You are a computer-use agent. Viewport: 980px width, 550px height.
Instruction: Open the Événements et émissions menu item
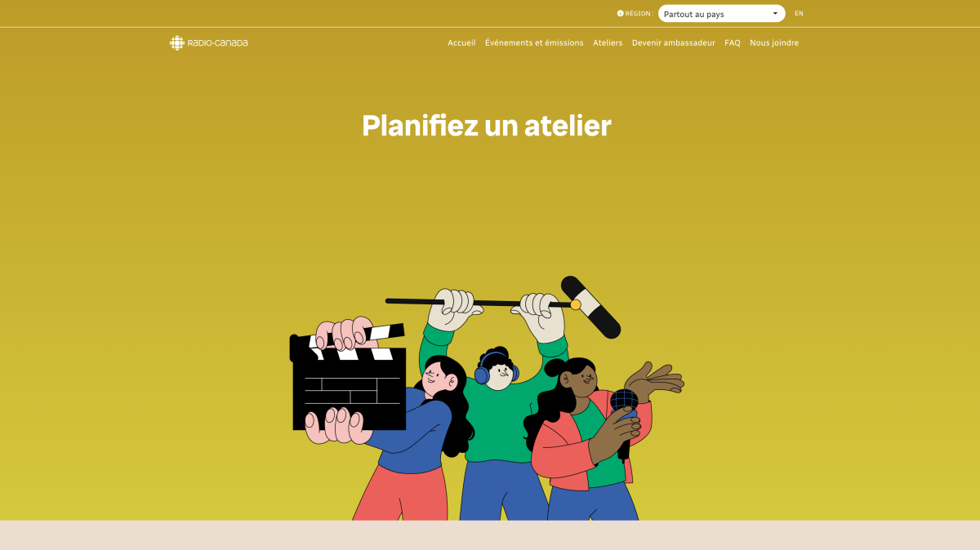tap(534, 43)
